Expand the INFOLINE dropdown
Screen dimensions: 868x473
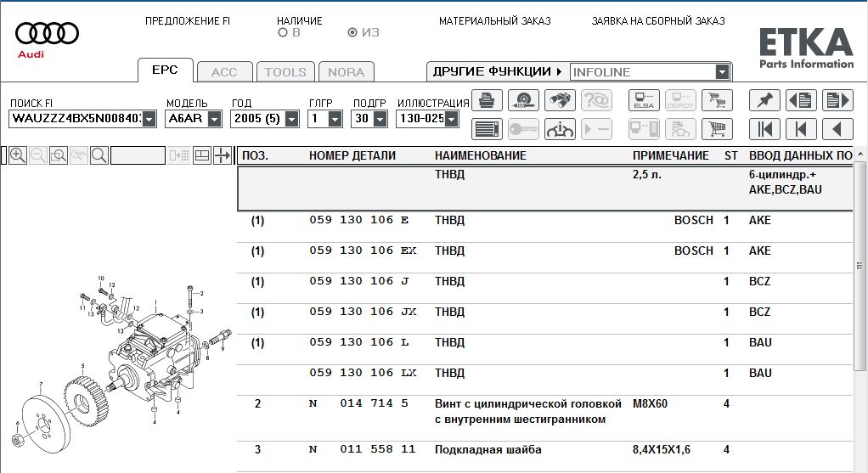point(722,72)
